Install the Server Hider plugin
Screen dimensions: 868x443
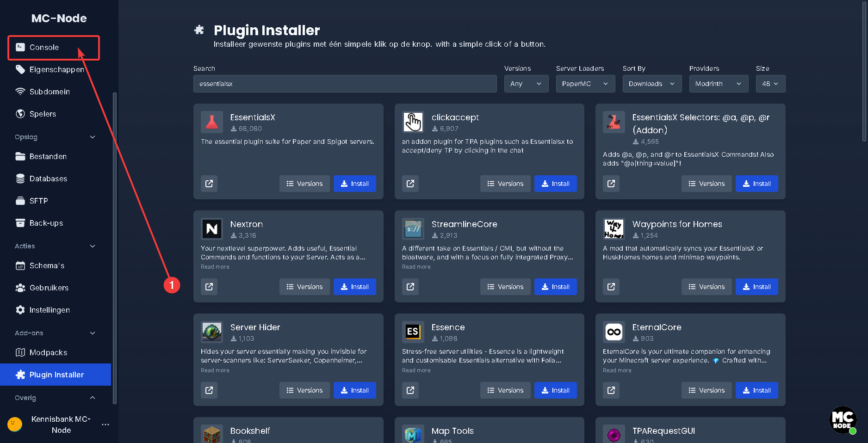(355, 390)
